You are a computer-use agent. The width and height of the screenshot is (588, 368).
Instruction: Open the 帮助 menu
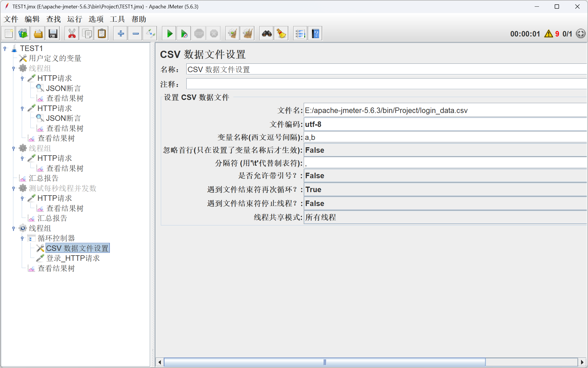click(x=139, y=19)
